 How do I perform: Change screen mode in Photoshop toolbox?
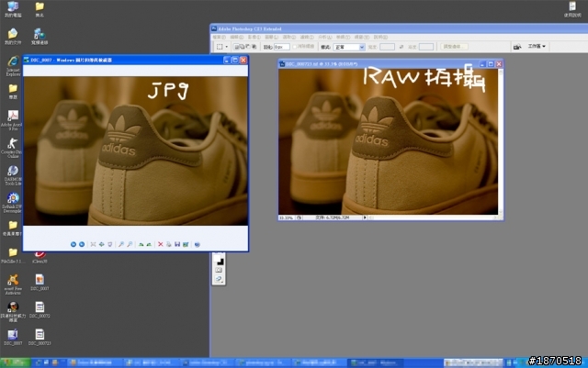coord(219,279)
